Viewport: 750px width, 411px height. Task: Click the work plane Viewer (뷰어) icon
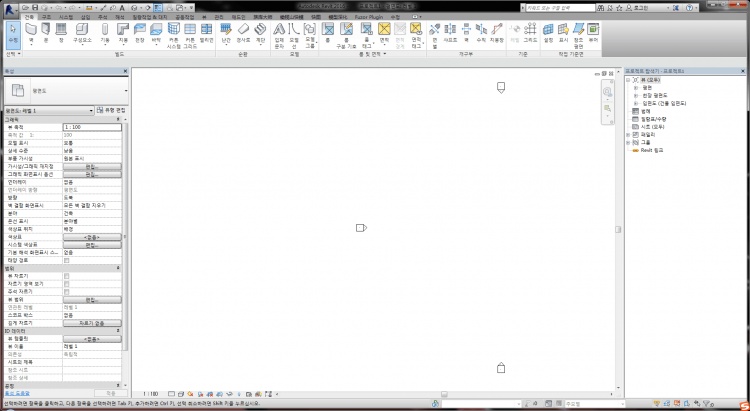593,34
